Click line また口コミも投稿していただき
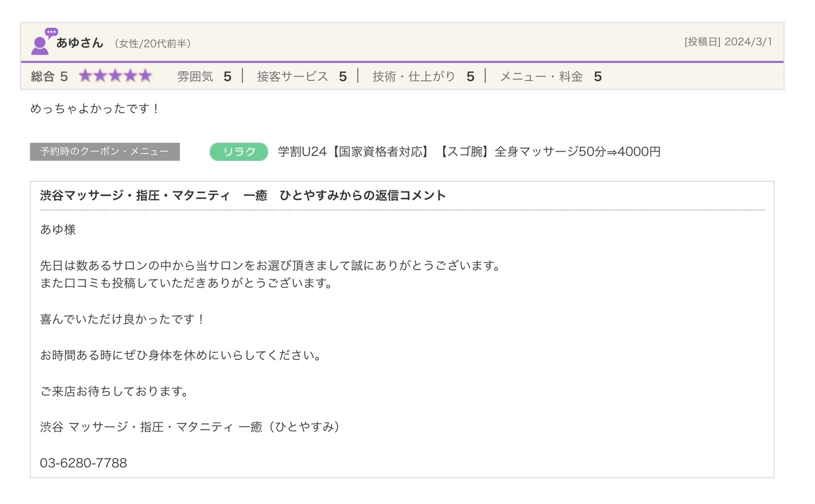 187,283
